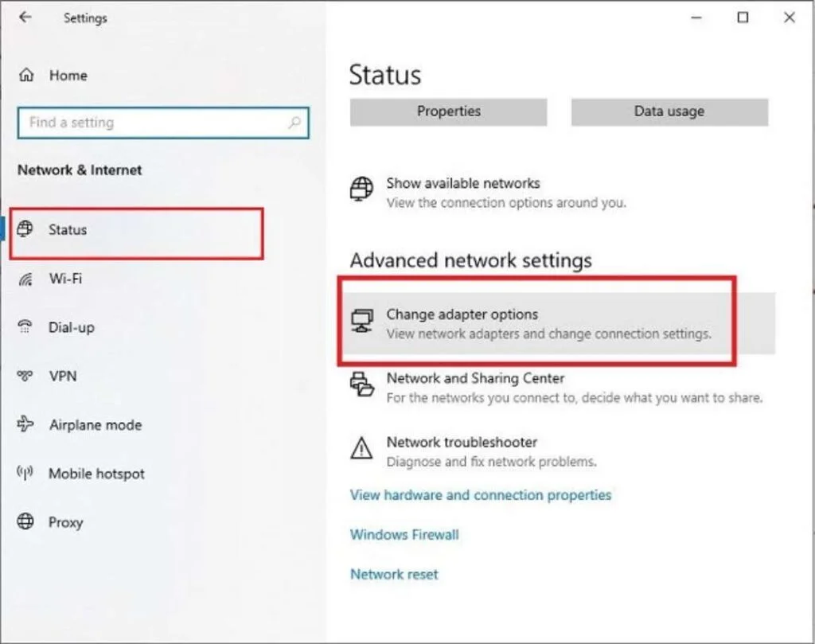Click the Airplane mode icon
The width and height of the screenshot is (815, 644).
pos(27,424)
